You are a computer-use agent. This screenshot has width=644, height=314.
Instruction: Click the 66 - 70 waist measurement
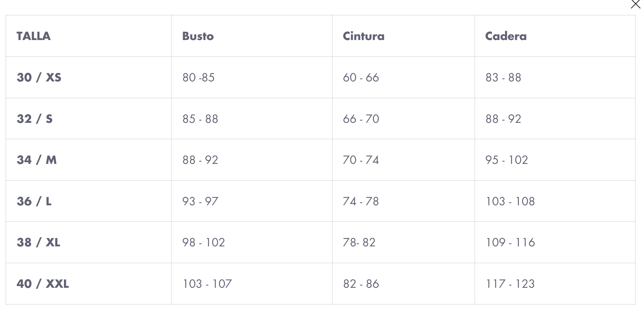[361, 119]
